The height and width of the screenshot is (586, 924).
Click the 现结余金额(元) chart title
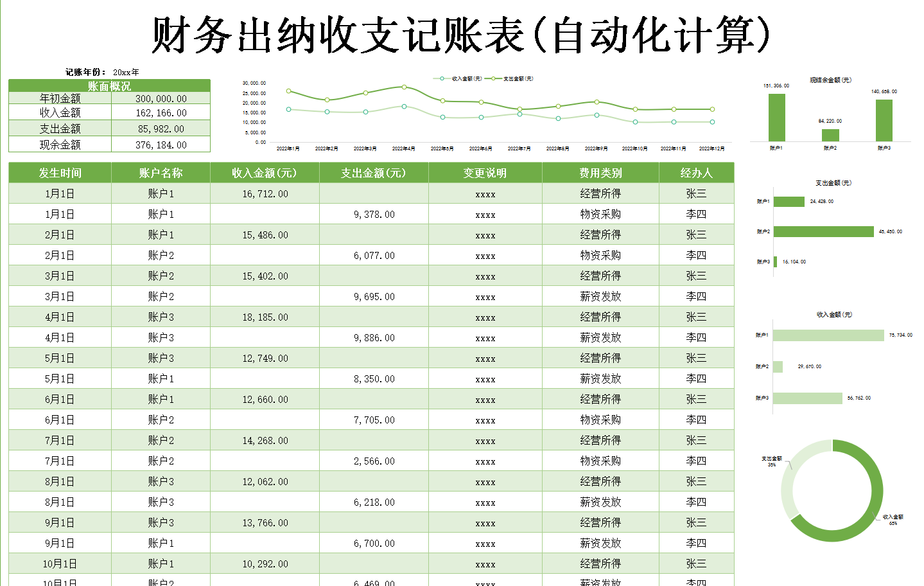(x=830, y=80)
